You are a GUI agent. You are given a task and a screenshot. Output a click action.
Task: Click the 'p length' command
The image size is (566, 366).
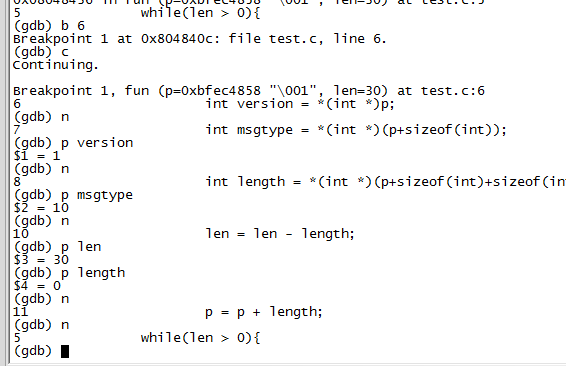pyautogui.click(x=69, y=273)
